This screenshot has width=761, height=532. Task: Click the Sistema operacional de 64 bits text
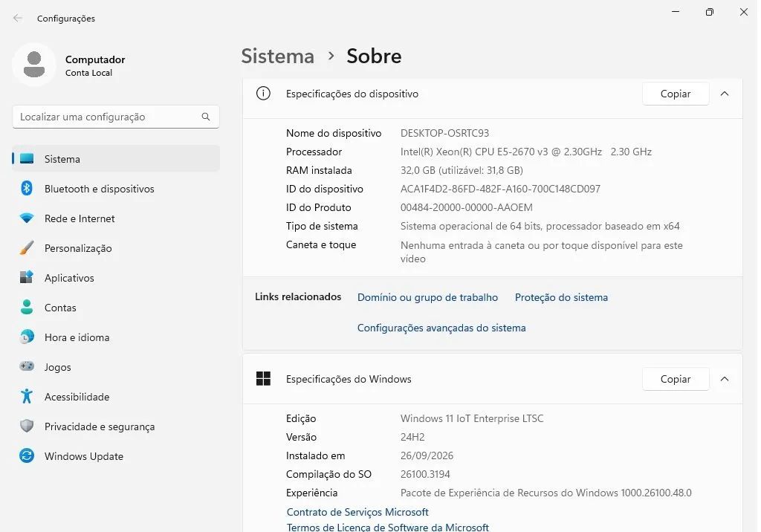[540, 226]
